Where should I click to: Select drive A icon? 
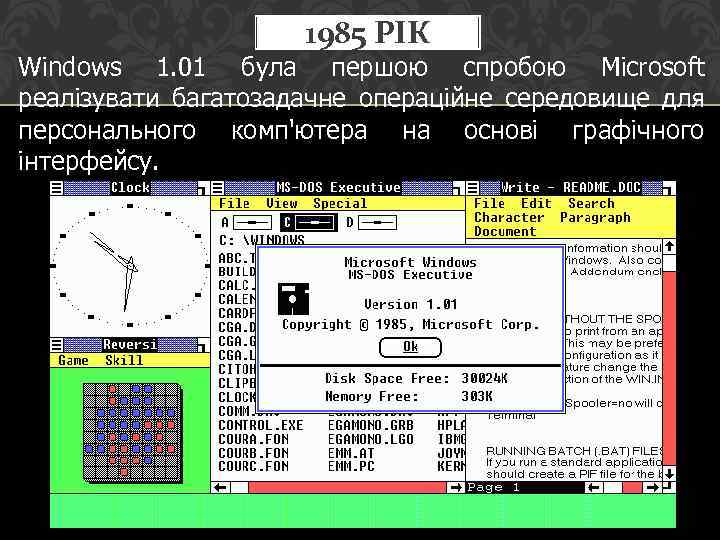coord(253,223)
